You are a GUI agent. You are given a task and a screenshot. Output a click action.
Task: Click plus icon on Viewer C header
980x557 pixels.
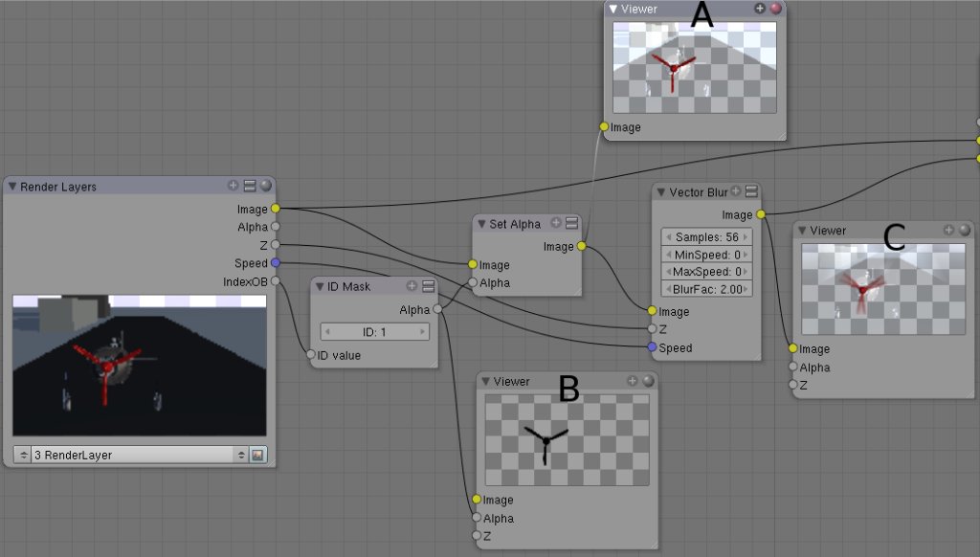948,230
